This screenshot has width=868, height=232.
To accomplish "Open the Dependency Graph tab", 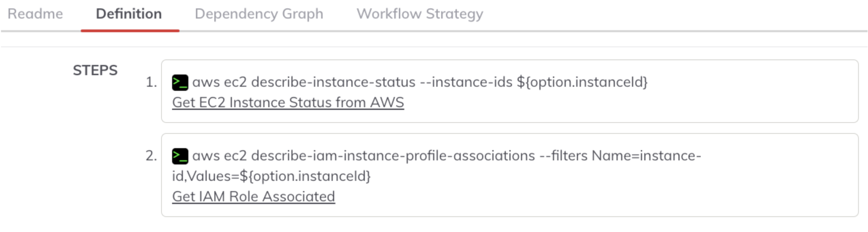I will click(259, 14).
